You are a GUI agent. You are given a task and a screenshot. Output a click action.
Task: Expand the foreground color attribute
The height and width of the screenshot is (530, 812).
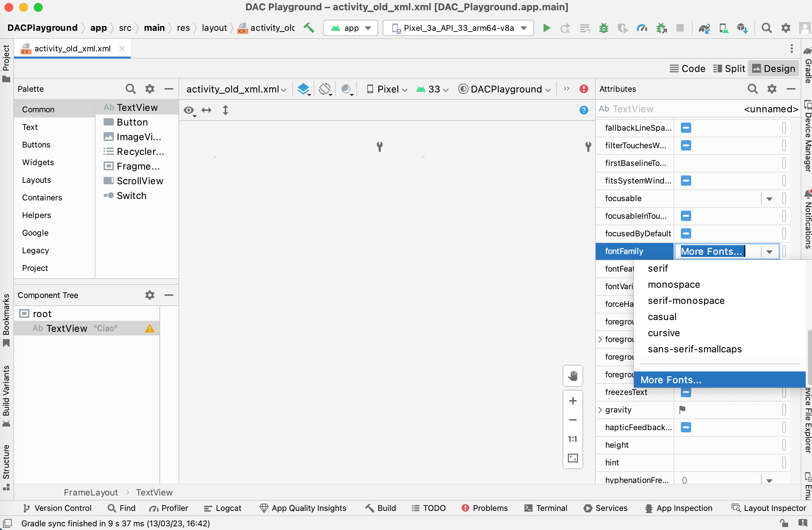point(601,339)
